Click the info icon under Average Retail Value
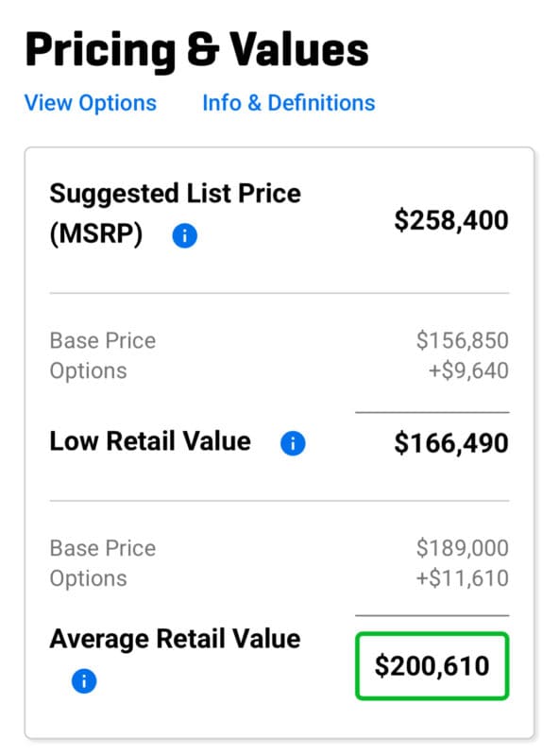 pos(84,680)
